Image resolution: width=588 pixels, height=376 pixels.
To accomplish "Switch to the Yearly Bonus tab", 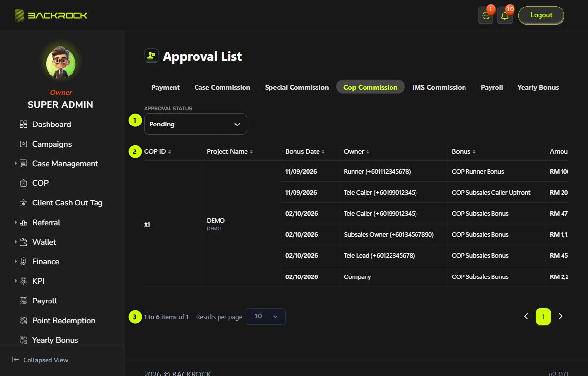I will pyautogui.click(x=538, y=87).
